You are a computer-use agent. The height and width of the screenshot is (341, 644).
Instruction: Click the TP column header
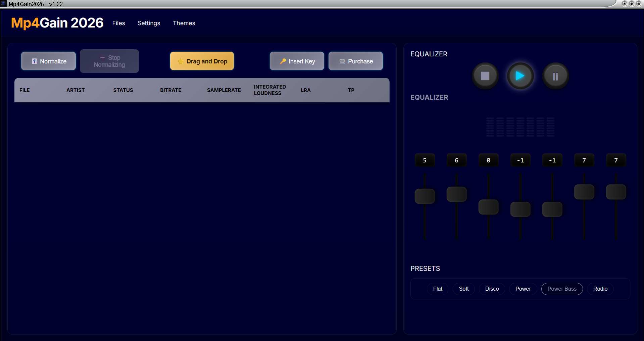click(351, 90)
